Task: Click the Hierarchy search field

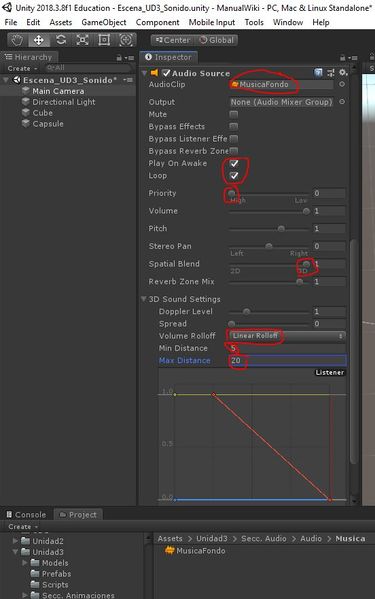Action: (x=88, y=68)
